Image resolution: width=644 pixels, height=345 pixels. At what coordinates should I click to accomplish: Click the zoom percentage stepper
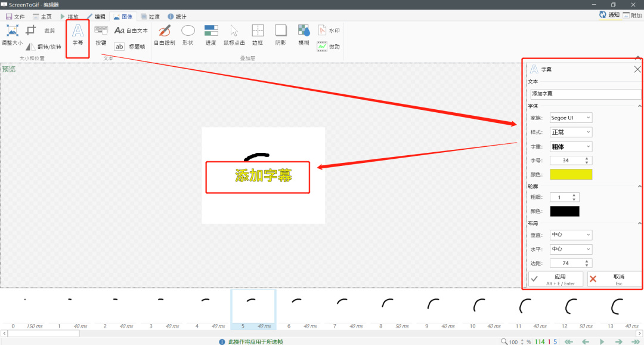click(x=522, y=341)
